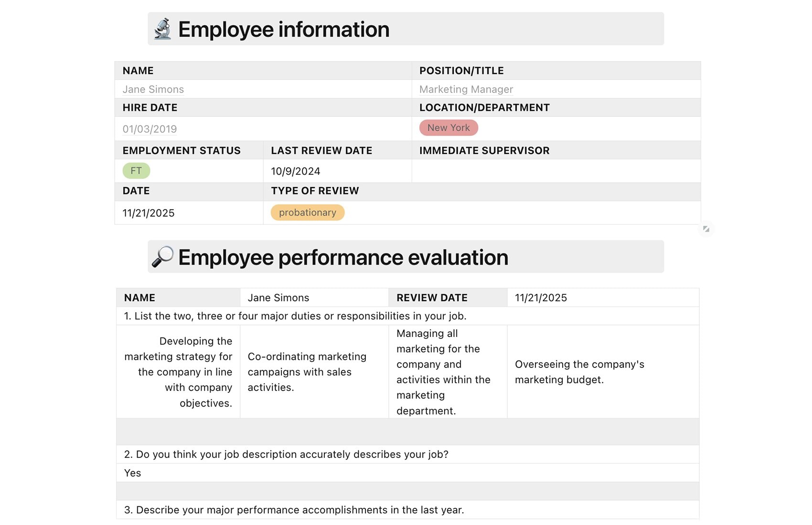
Task: Open the orange probationary review type tag
Action: (x=307, y=212)
